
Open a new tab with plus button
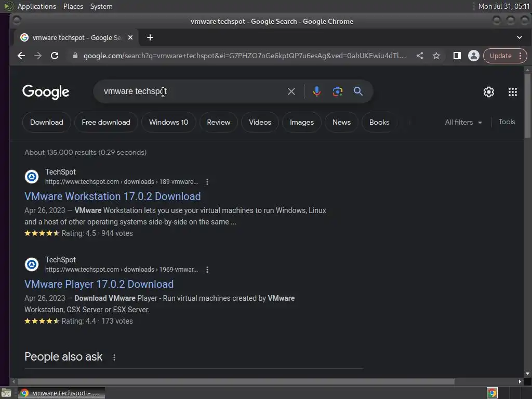150,37
